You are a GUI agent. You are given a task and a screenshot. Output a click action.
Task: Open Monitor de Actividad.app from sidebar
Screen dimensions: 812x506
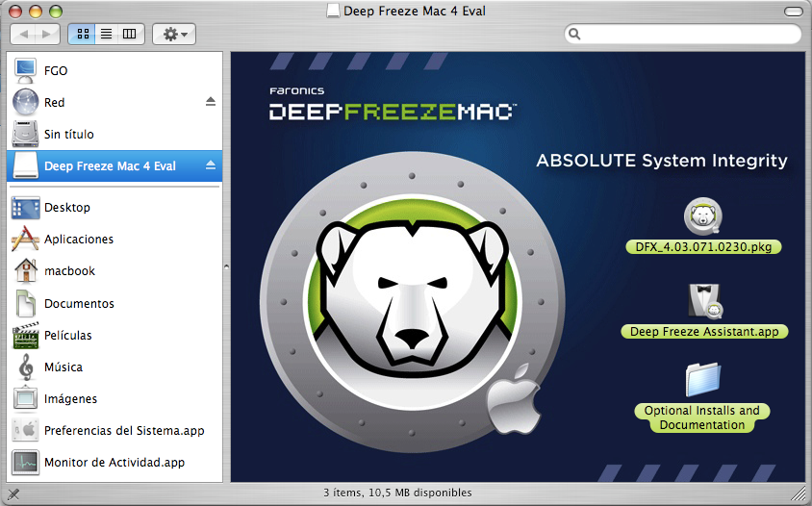click(114, 462)
